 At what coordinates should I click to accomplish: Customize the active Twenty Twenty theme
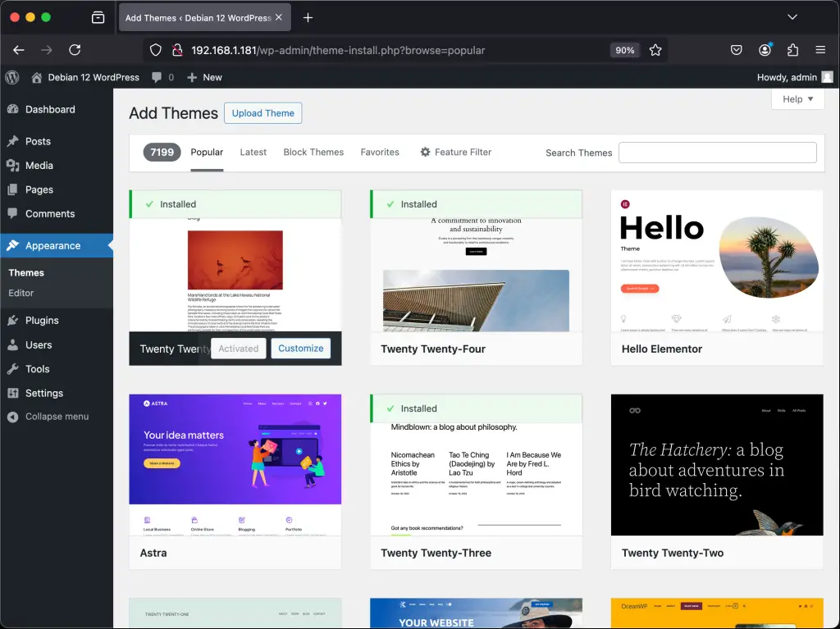tap(300, 349)
